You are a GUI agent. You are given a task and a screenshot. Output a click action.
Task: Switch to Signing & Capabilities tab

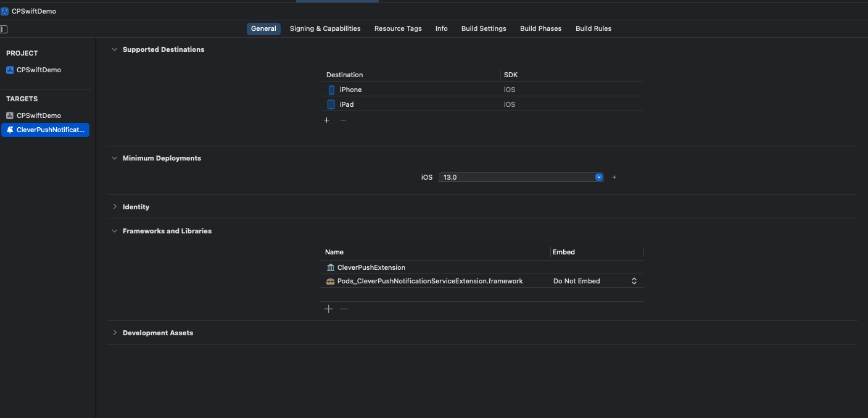(x=325, y=28)
